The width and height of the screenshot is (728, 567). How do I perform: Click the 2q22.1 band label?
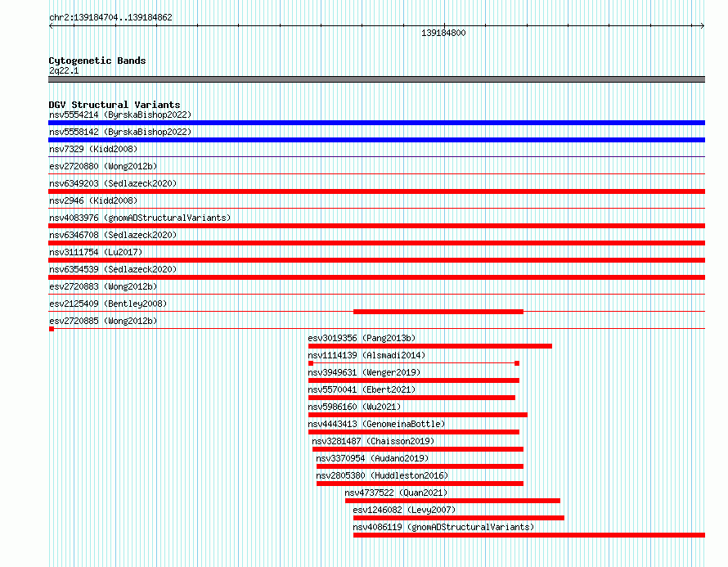click(64, 70)
